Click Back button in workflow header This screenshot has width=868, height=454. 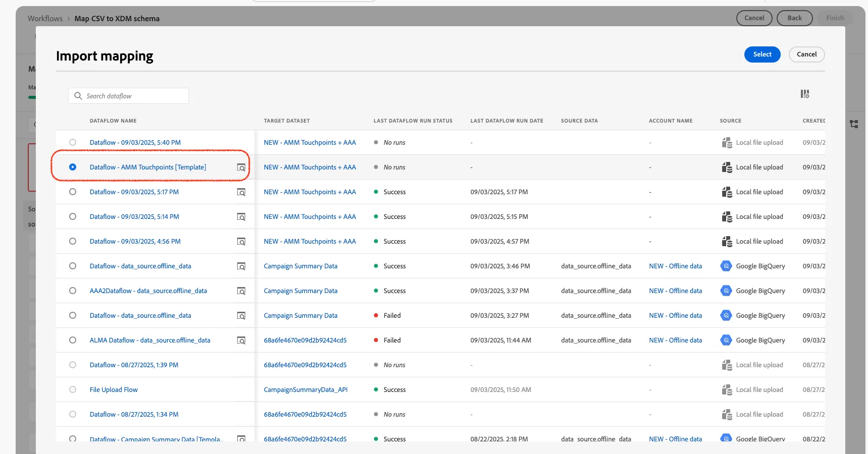point(794,18)
